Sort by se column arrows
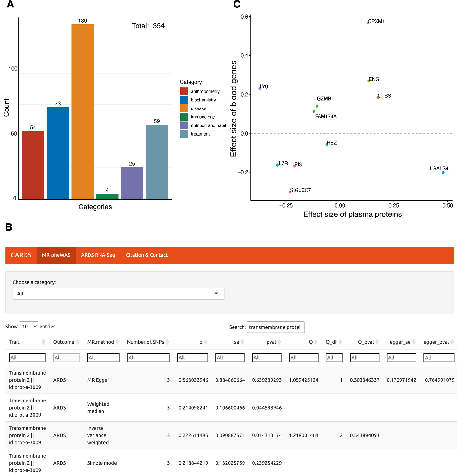This screenshot has height=476, width=457. pos(242,342)
